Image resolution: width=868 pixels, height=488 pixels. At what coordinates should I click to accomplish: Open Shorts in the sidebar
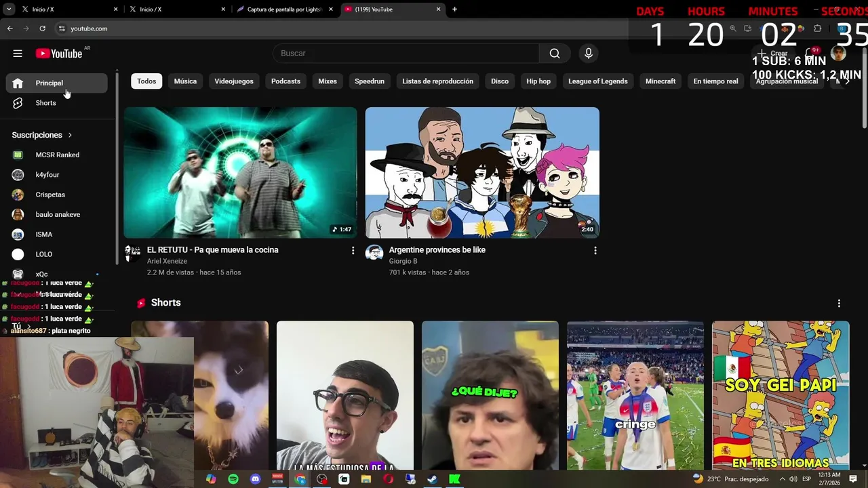pos(57,103)
